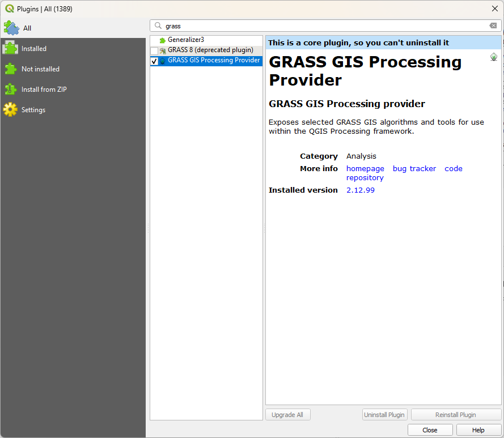Clear the search text with the X icon
504x438 pixels.
tap(493, 25)
